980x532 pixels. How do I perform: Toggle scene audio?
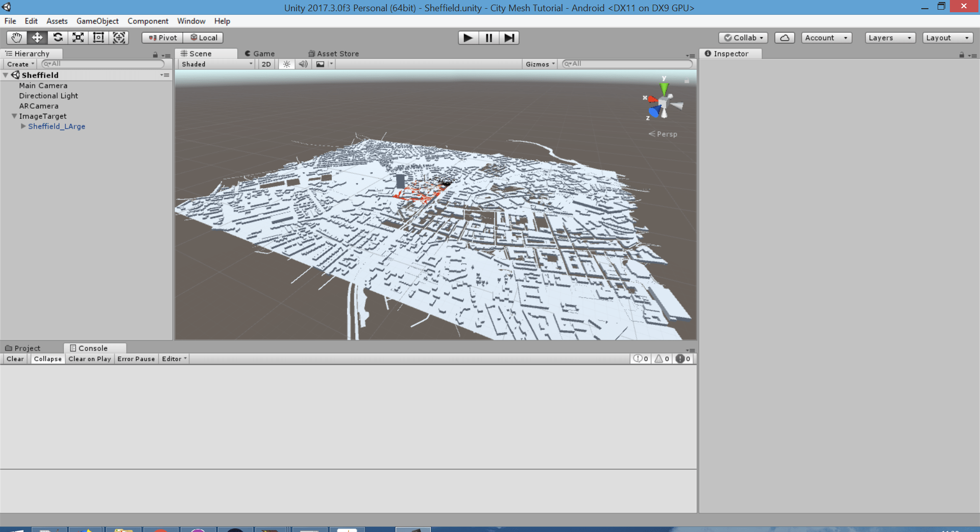(x=303, y=64)
